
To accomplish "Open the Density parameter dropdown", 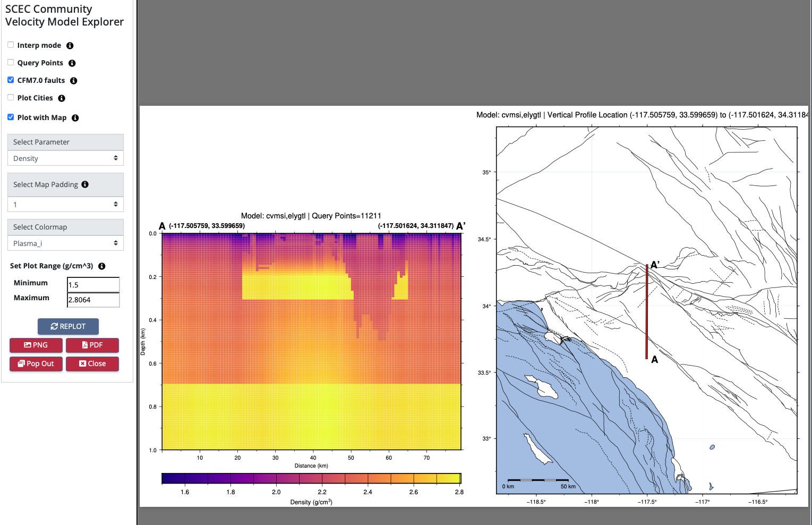I will (65, 158).
